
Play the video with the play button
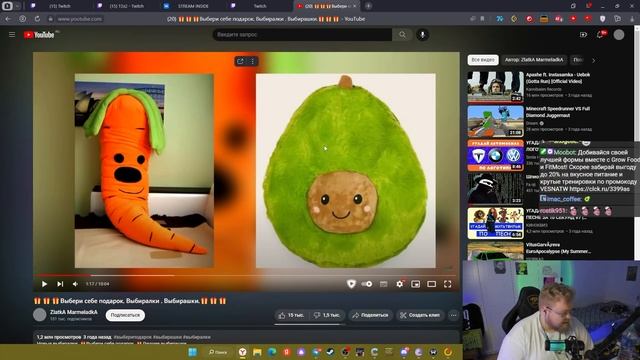(x=44, y=284)
